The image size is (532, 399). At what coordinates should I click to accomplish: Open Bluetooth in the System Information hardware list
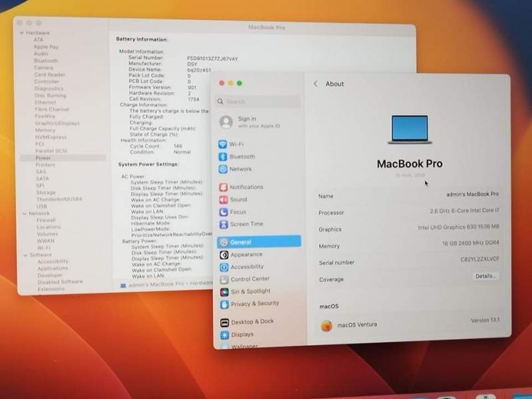46,61
